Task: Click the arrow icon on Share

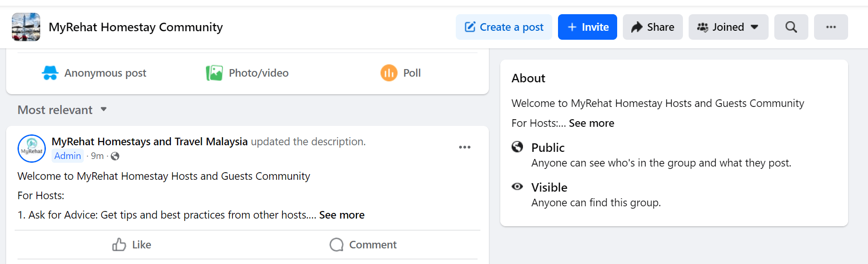Action: pyautogui.click(x=637, y=27)
